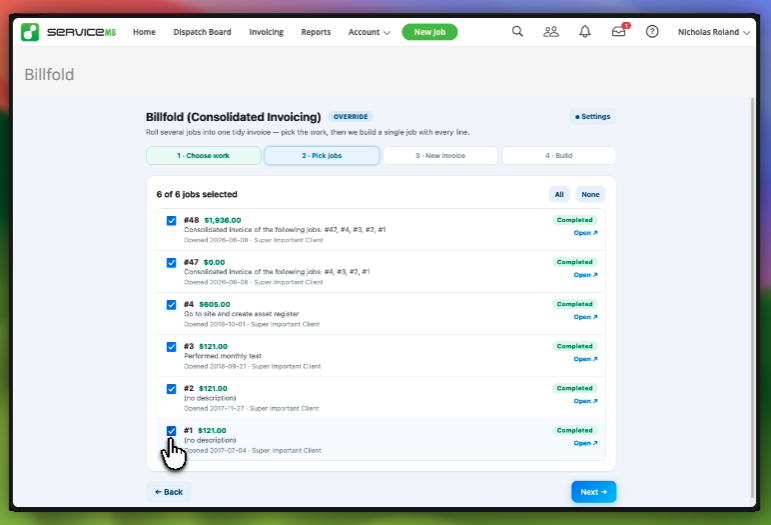The width and height of the screenshot is (771, 525).
Task: Select All jobs
Action: (559, 194)
